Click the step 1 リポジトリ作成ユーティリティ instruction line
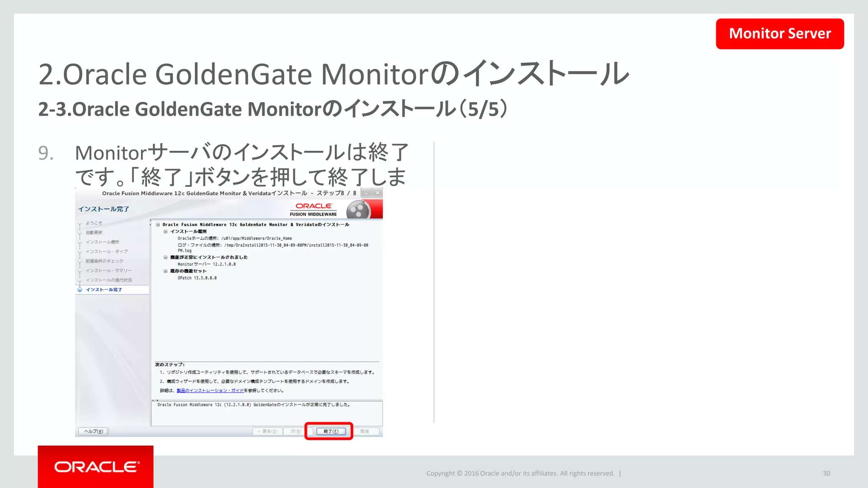 point(267,372)
